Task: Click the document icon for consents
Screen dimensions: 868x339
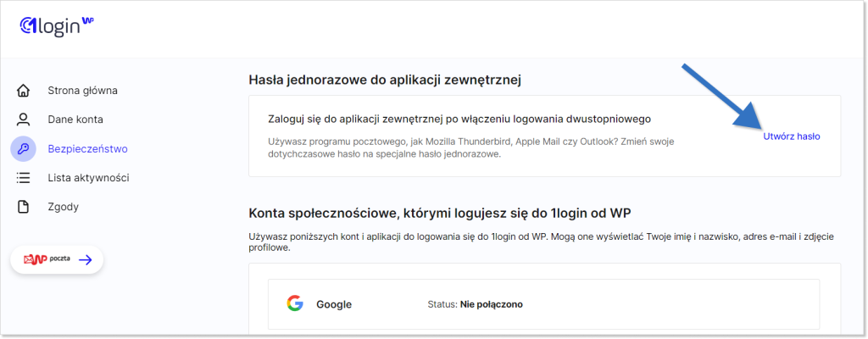Action: [x=23, y=207]
